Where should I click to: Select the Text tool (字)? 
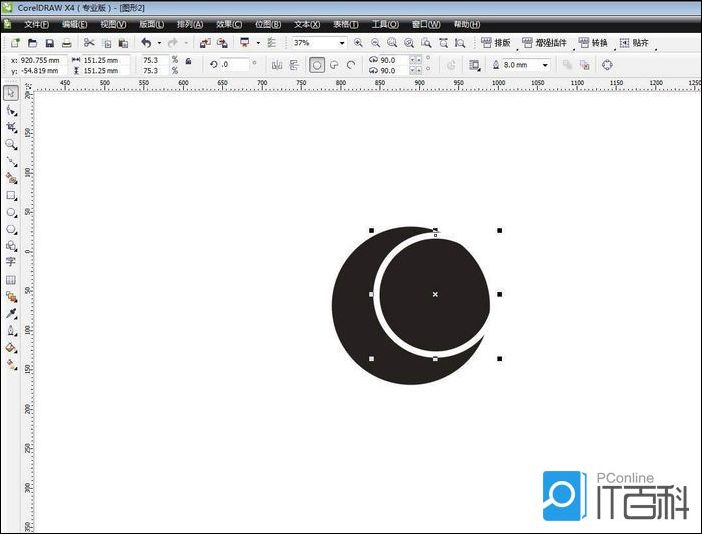point(11,262)
